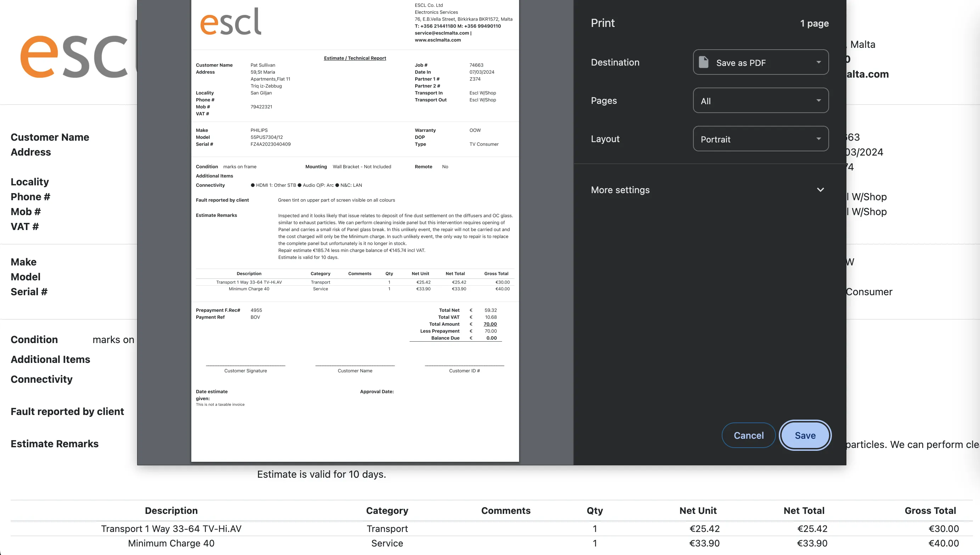Screen dimensions: 980x555
Task: Click the Print dialog title
Action: (x=602, y=23)
